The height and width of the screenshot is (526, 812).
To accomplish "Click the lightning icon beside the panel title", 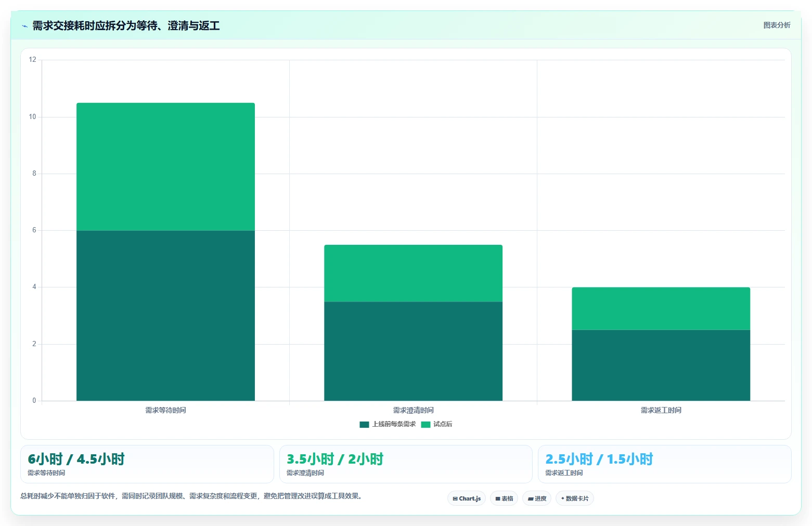I will point(24,26).
